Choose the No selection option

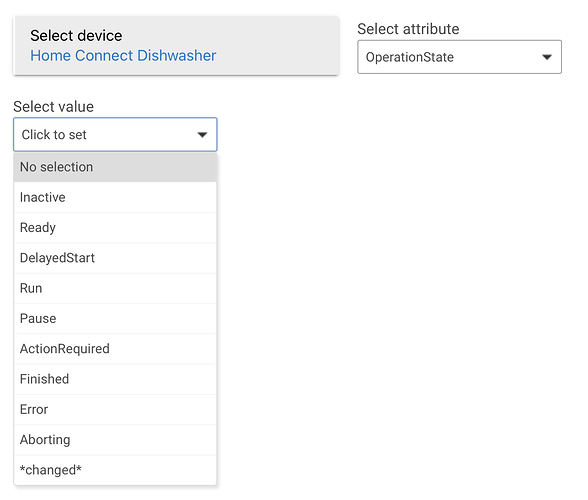click(115, 167)
